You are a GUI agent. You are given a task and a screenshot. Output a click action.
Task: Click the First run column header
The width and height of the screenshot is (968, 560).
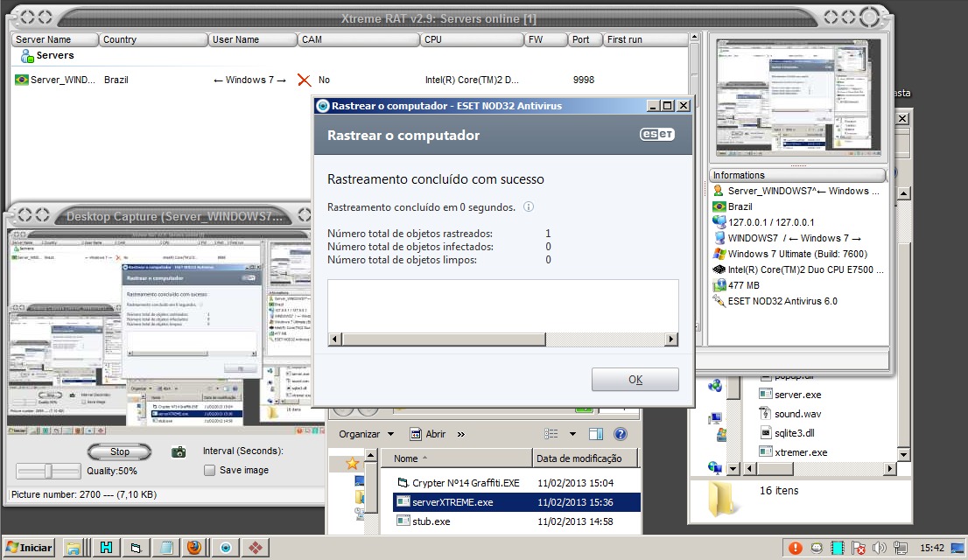(645, 39)
